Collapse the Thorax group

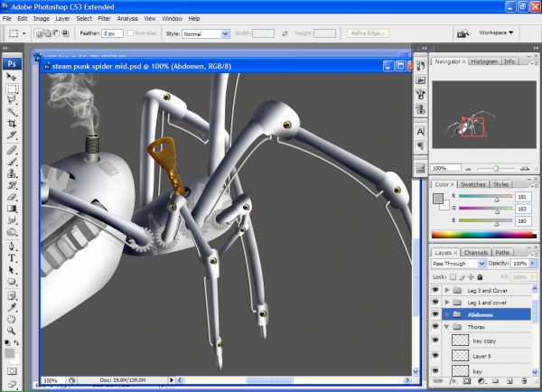click(447, 326)
